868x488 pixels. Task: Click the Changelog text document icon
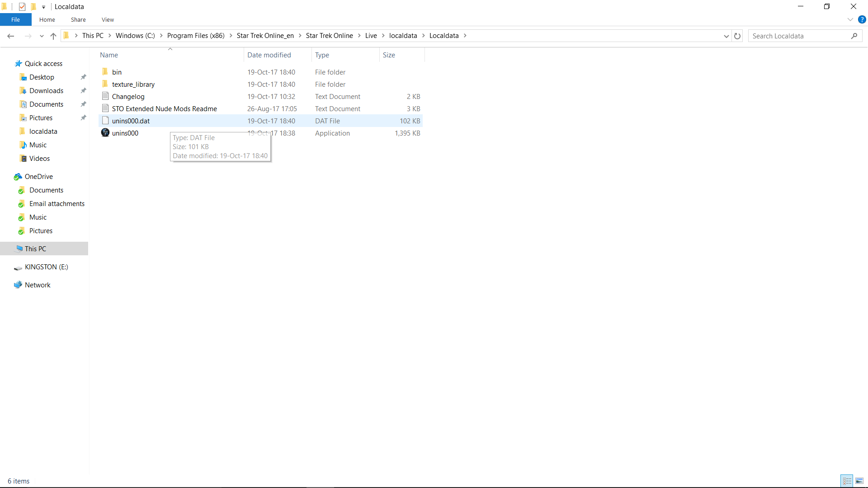(x=105, y=96)
